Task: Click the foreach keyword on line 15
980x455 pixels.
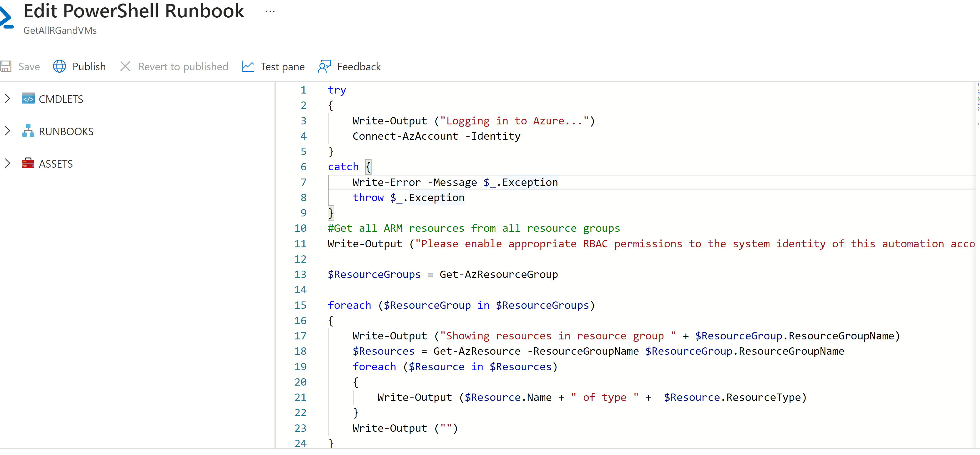Action: point(349,306)
